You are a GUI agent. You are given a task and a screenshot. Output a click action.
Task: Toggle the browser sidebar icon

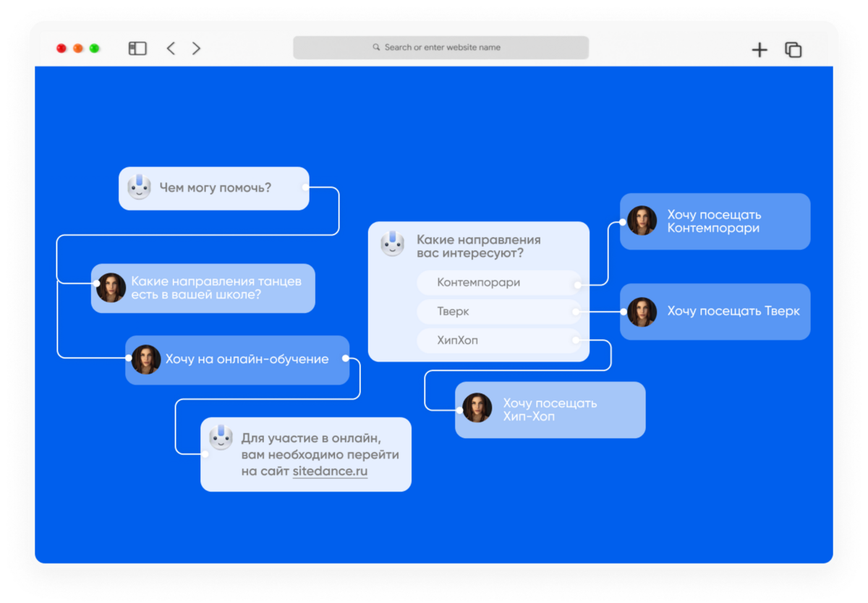(x=137, y=48)
